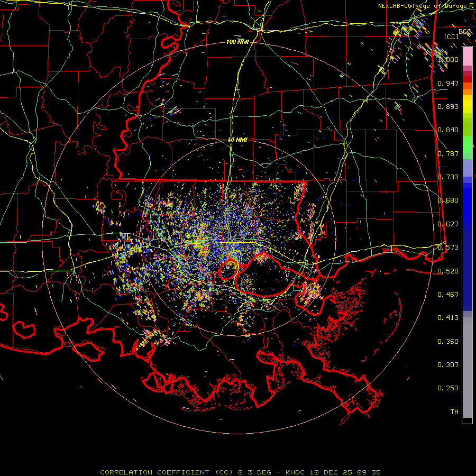476x476 pixels.
Task: Click the bright green legend band near 0.787
Action: click(467, 144)
